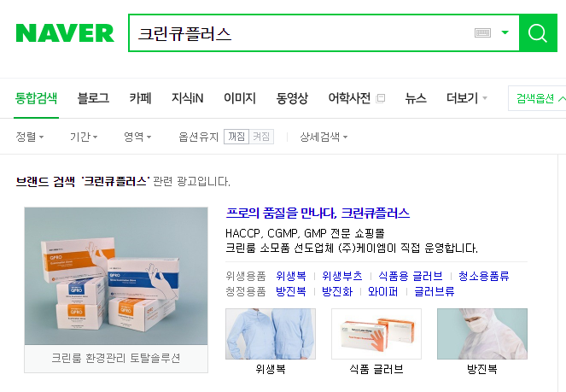
Task: Click into the search input field
Action: [301, 32]
